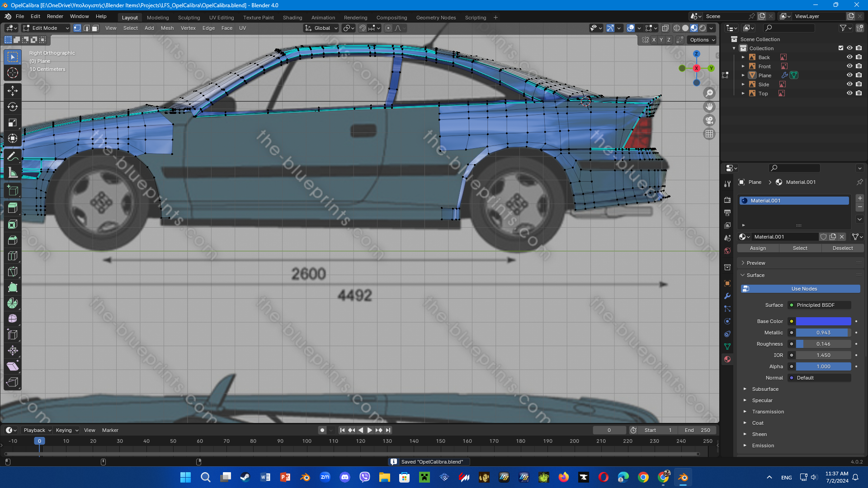
Task: Toggle face select mode
Action: coord(95,28)
